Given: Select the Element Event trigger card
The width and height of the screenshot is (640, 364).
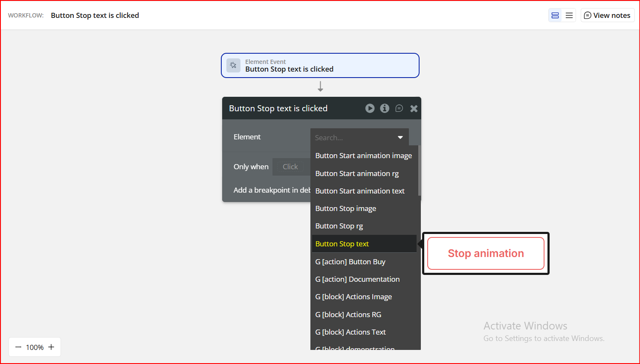Looking at the screenshot, I should (x=320, y=65).
